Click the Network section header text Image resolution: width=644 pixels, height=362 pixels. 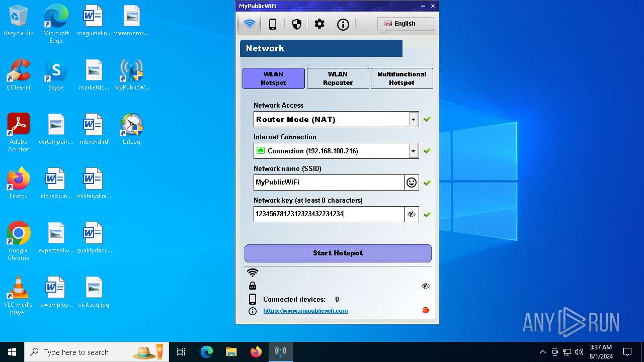pos(265,48)
